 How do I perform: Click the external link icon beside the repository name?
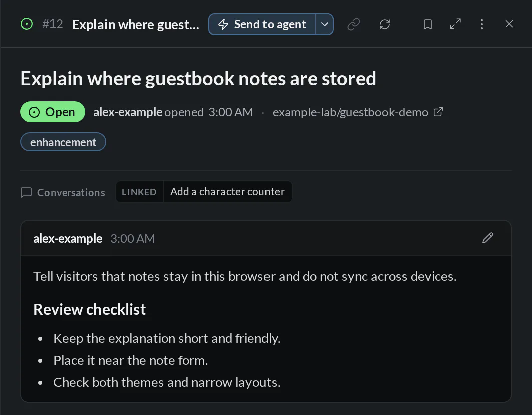pyautogui.click(x=438, y=112)
